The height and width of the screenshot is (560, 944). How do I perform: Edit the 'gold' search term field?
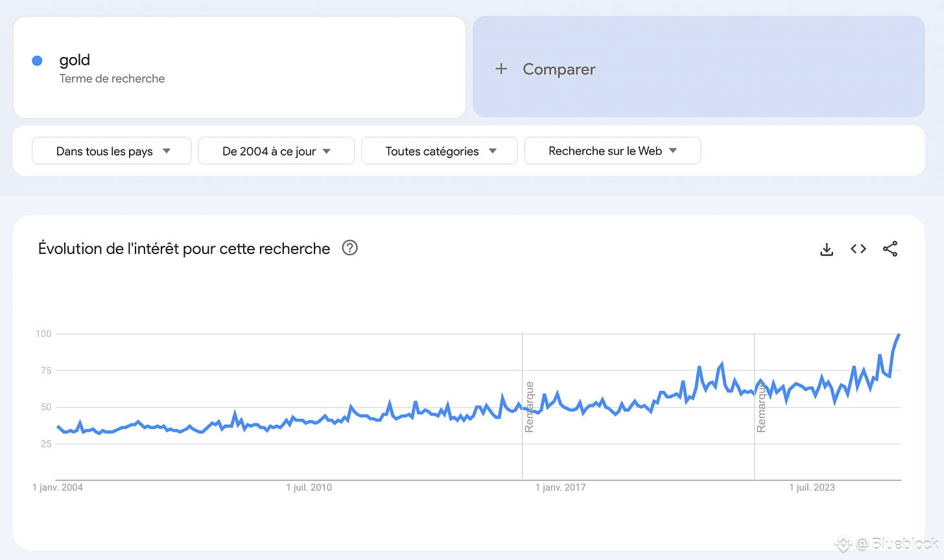[x=239, y=67]
